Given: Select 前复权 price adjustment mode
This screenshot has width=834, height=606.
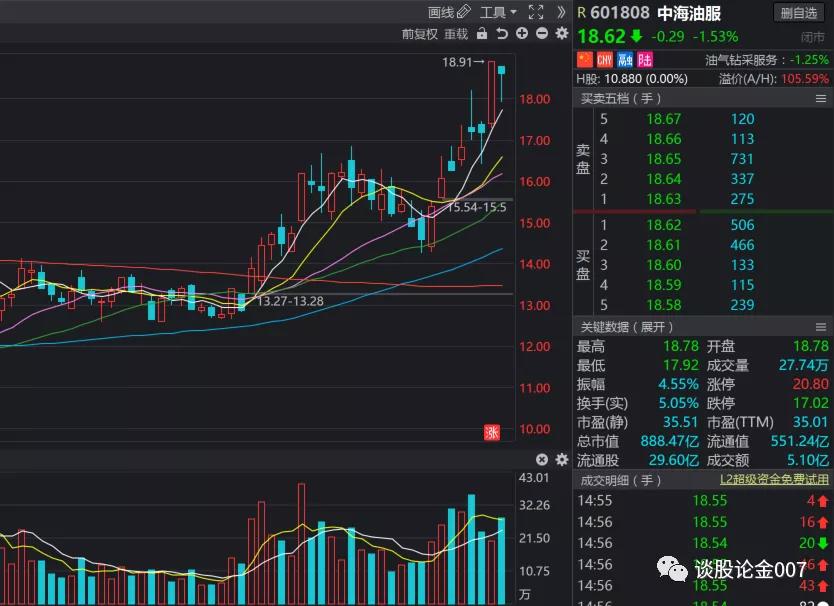Looking at the screenshot, I should pyautogui.click(x=419, y=34).
